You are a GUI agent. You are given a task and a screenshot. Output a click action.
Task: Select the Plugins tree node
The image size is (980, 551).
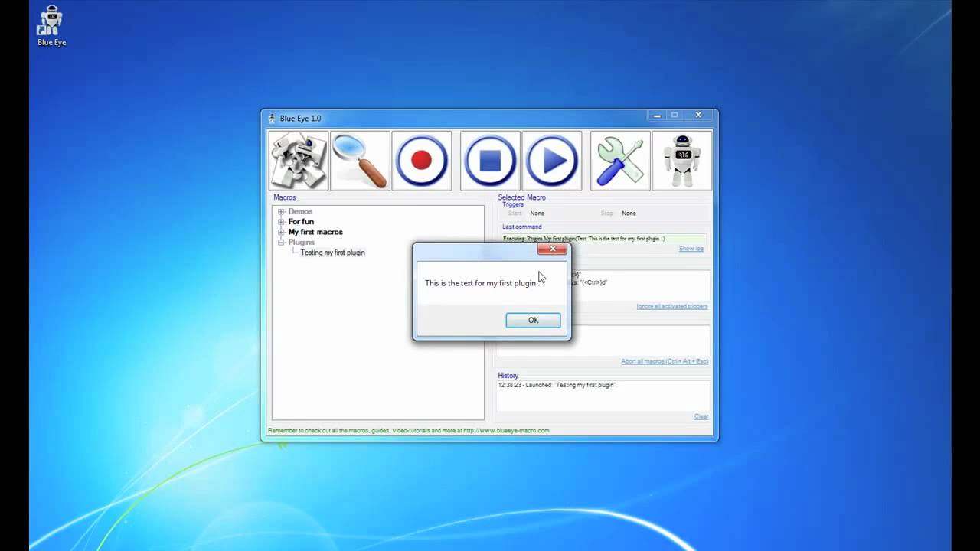(x=301, y=243)
